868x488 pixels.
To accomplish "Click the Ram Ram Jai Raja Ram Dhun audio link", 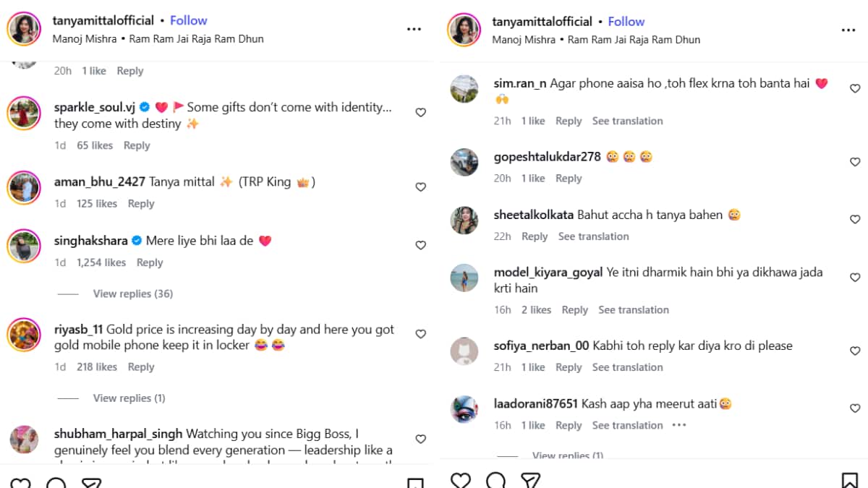I will tap(196, 39).
